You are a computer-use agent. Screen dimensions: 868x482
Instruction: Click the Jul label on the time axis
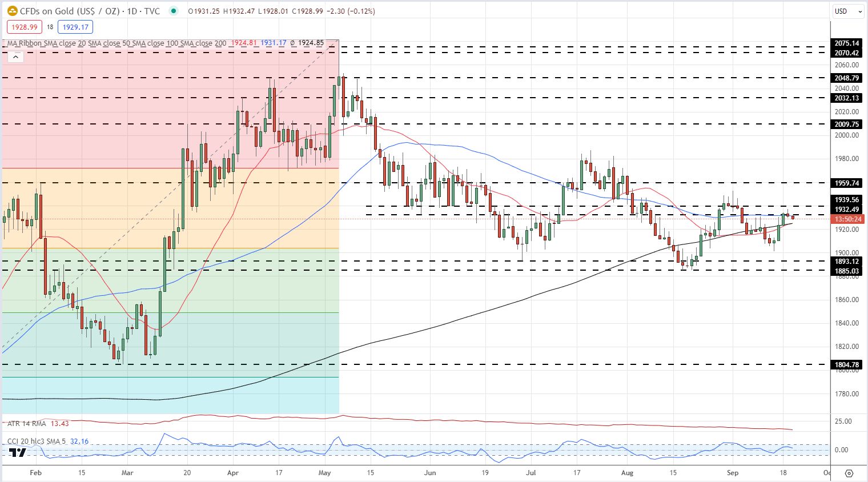pyautogui.click(x=531, y=473)
